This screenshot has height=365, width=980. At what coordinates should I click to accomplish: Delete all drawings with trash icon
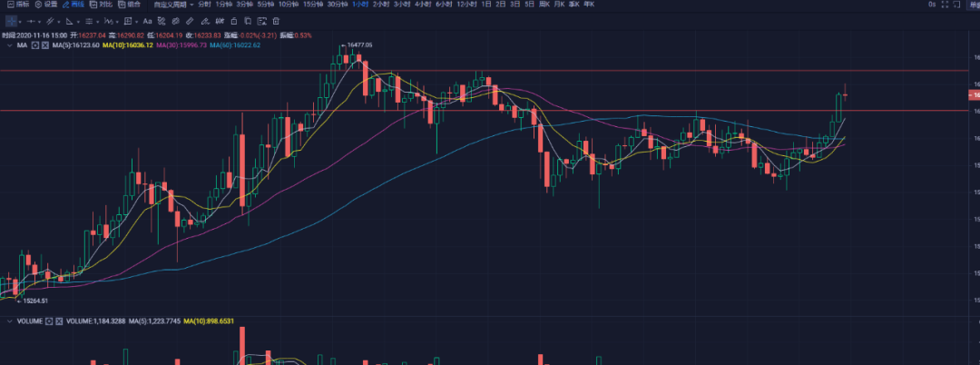pyautogui.click(x=276, y=21)
